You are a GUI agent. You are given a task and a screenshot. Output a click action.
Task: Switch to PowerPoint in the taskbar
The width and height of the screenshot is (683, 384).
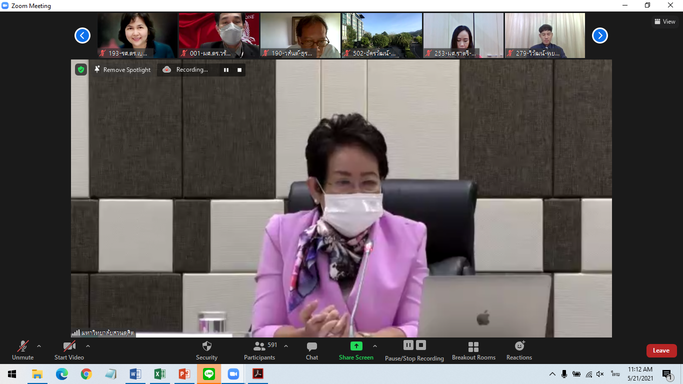click(x=184, y=374)
